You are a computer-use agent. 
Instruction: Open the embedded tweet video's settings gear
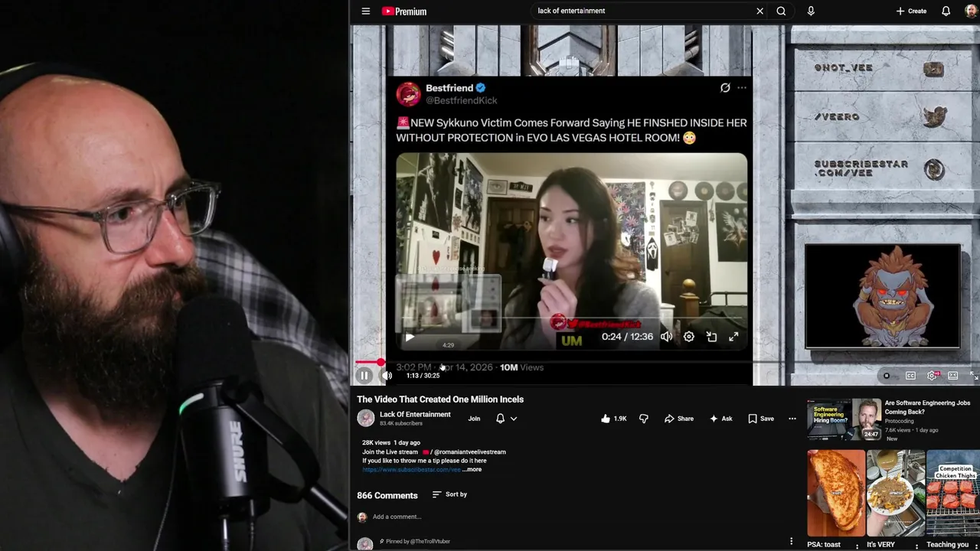[689, 337]
